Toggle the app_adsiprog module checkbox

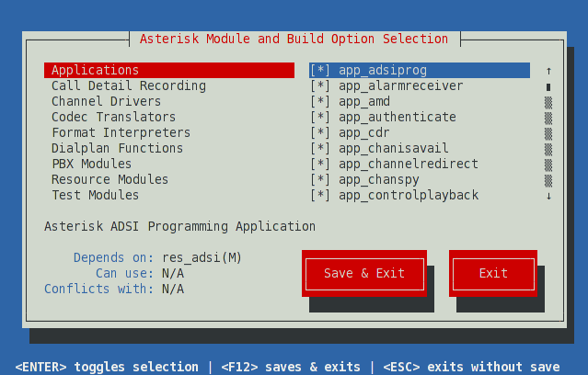pos(320,71)
